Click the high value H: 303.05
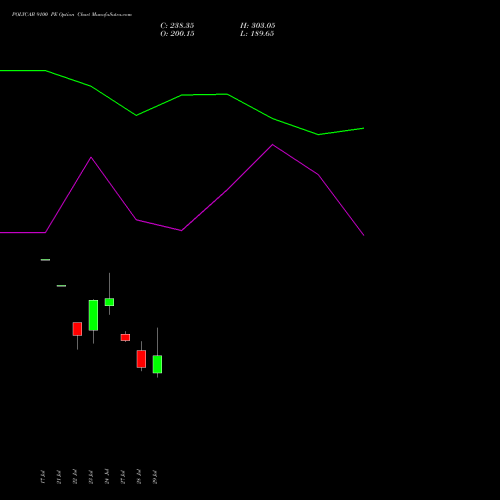Viewport: 500px width, 500px height. coord(257,25)
